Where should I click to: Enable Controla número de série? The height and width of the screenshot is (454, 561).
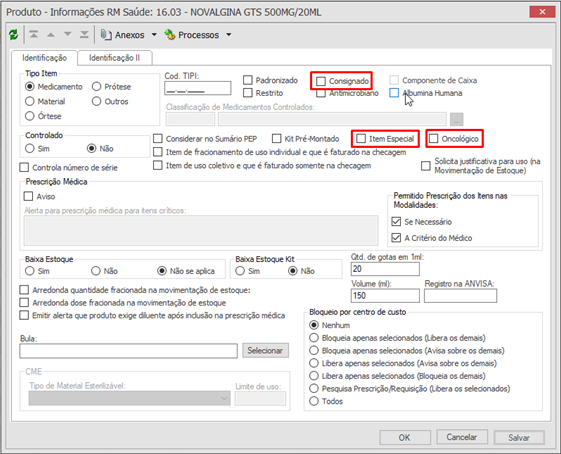point(24,167)
